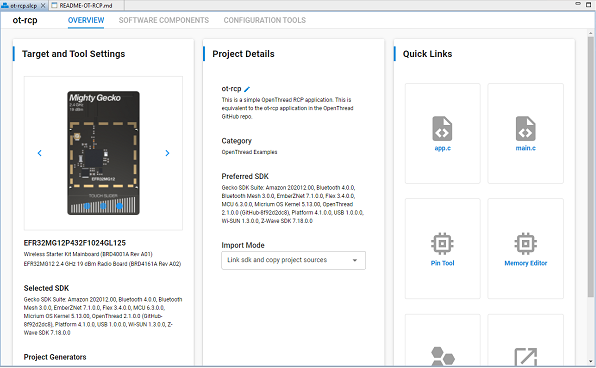
Task: Click the Target and Tool Settings heading
Action: point(73,54)
